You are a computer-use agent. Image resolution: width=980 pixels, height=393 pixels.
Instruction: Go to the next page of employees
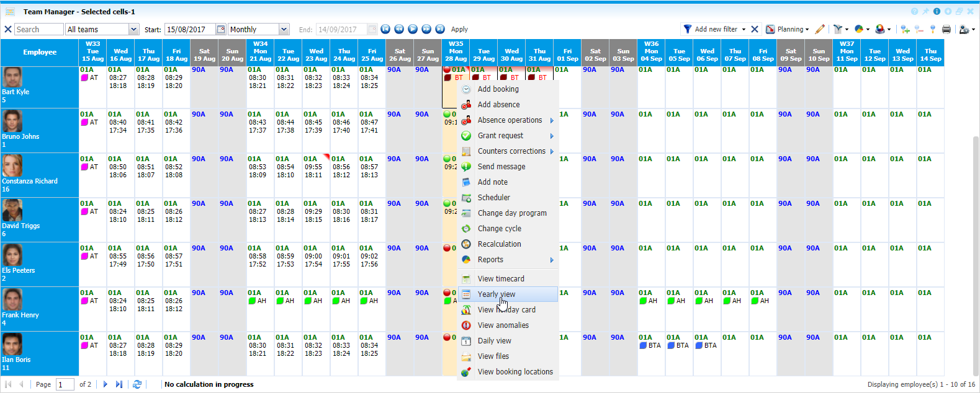tap(105, 384)
